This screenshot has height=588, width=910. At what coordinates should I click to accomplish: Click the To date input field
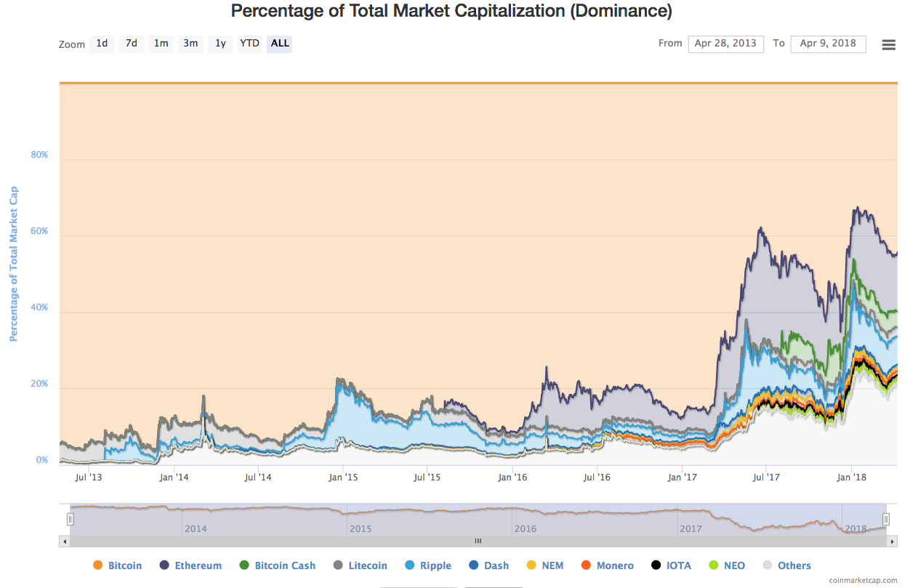tap(828, 44)
